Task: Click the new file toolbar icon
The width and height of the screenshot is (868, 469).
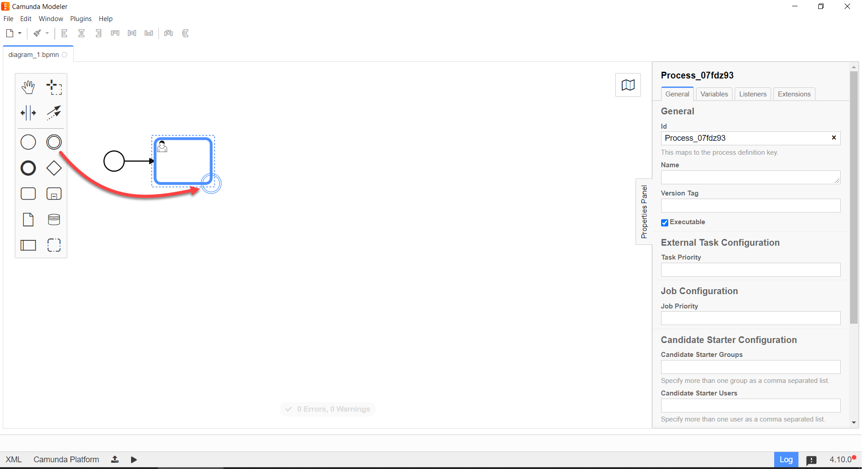Action: click(x=9, y=33)
